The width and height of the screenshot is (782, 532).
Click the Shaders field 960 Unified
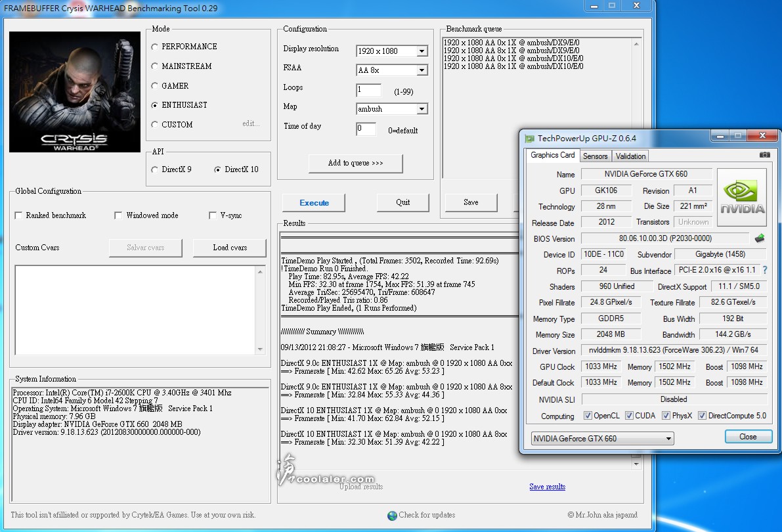pyautogui.click(x=617, y=286)
